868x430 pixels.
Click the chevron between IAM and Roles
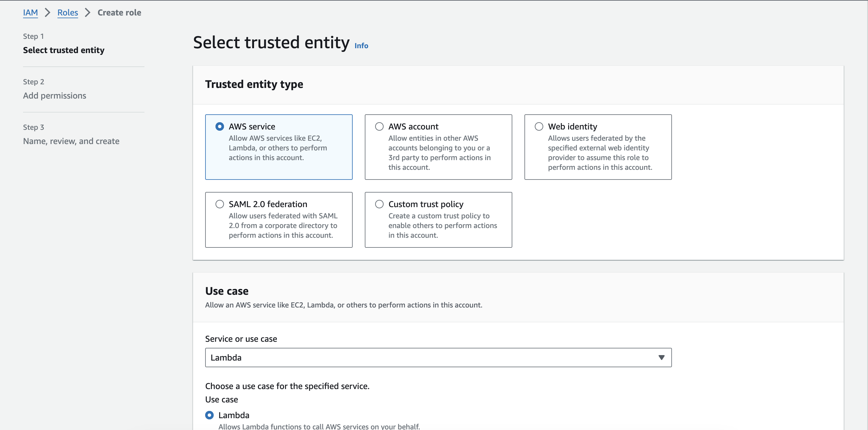(48, 12)
